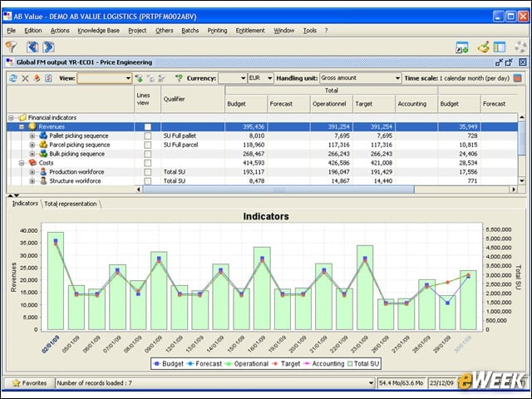
Task: Open the Knowledge Base menu
Action: pos(98,31)
